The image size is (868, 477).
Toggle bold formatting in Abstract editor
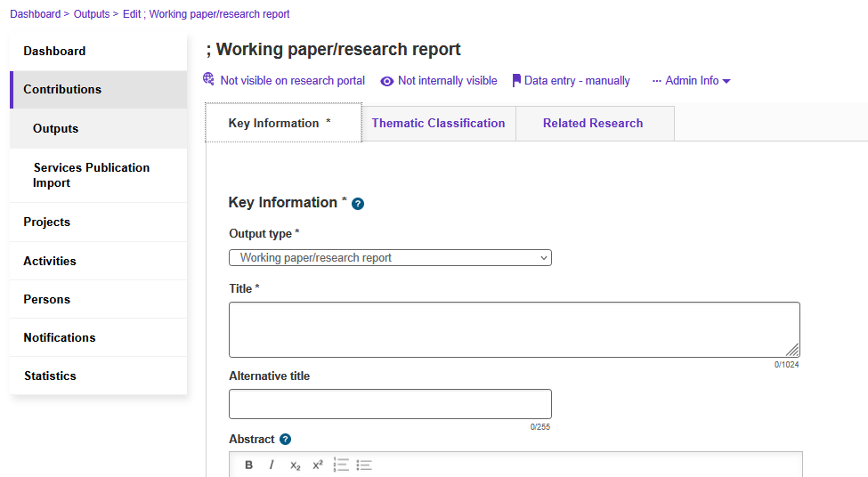[249, 465]
